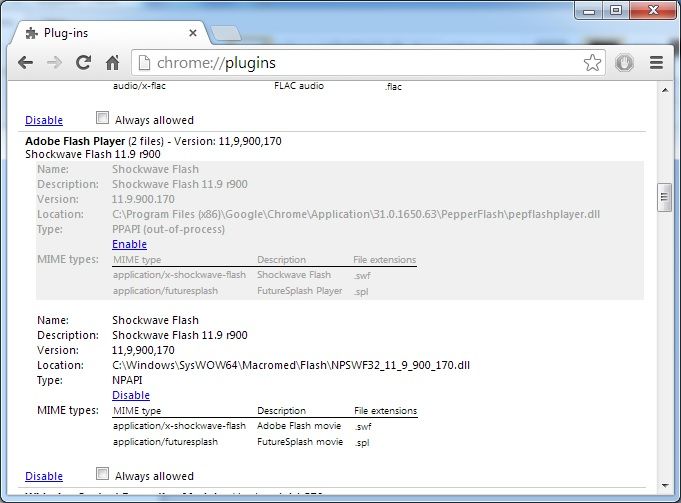Click the pepflashplayer.dll location path
The width and height of the screenshot is (681, 503).
pyautogui.click(x=356, y=214)
